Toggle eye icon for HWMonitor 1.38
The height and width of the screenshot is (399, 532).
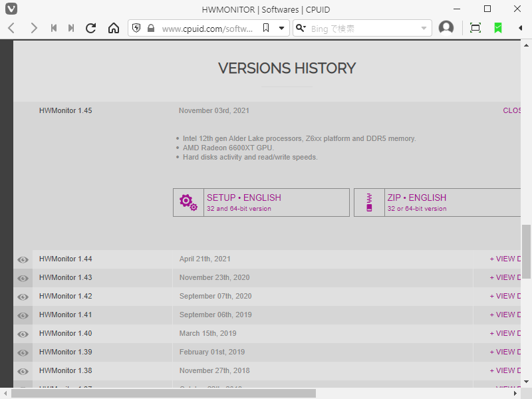[23, 372]
